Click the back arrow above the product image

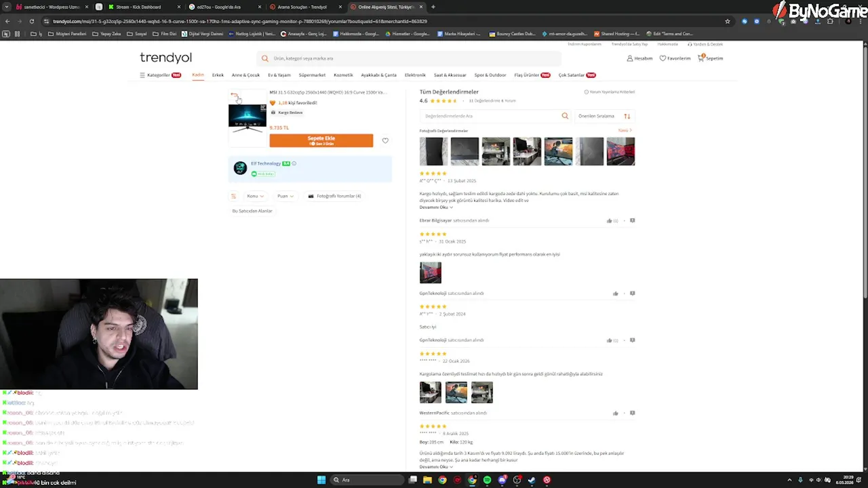[x=234, y=96]
